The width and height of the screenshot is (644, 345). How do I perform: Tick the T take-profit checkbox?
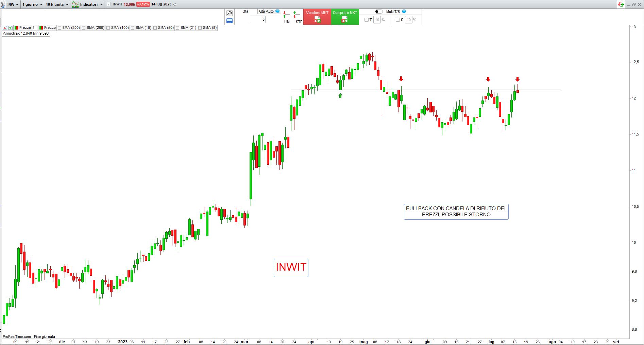[x=366, y=20]
